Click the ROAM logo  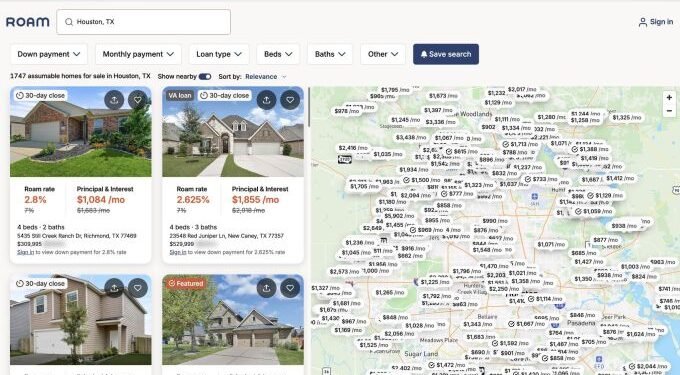(28, 22)
